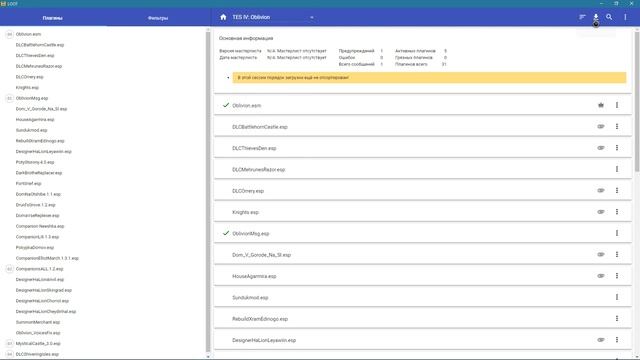Open the three-dot menu on the DLCBattlehornCastle.esp card
This screenshot has width=640, height=360.
(x=617, y=127)
